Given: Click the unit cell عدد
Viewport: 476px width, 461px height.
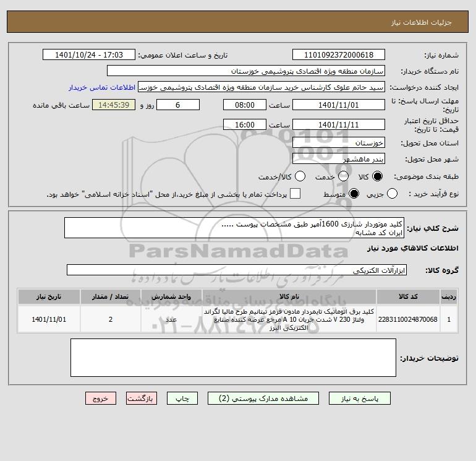Looking at the screenshot, I should coord(171,319).
